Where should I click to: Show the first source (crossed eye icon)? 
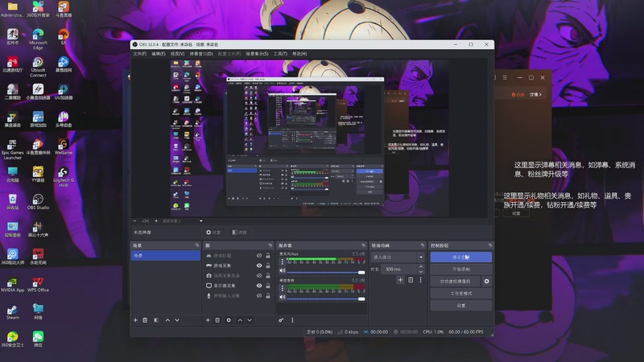click(x=259, y=255)
